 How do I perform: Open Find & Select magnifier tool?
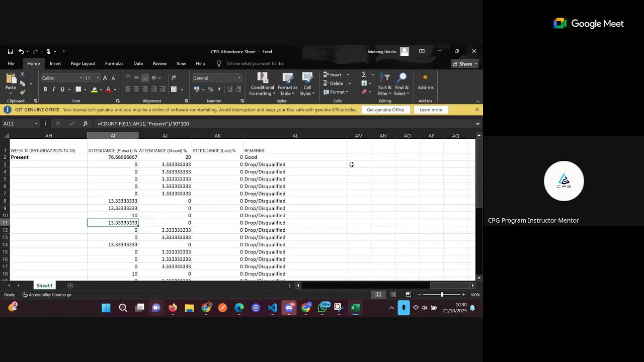pyautogui.click(x=402, y=84)
